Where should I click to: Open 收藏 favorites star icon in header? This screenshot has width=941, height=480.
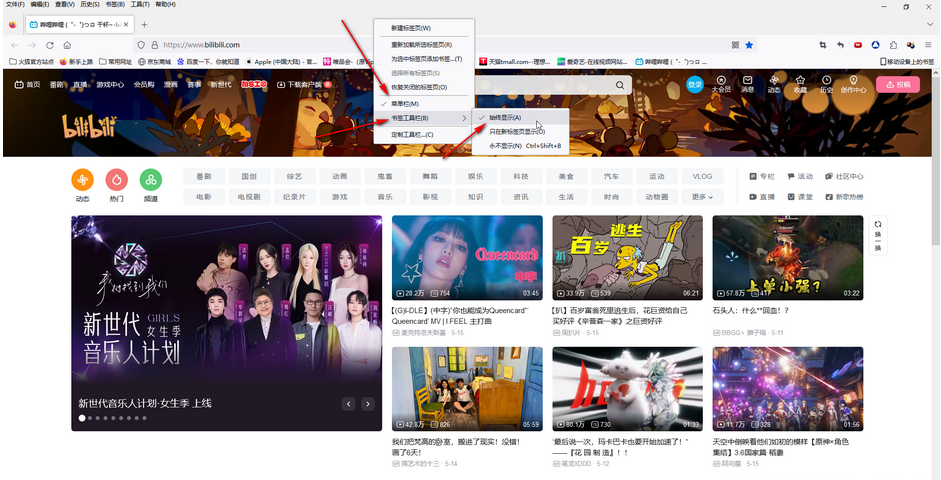(x=800, y=84)
